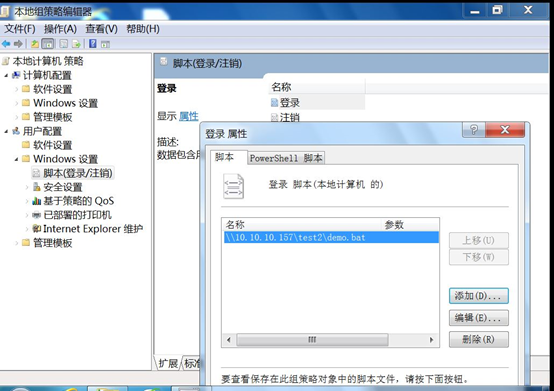Select the \\10.10.10.157\test2\demo.bat script entry
Screen dimensions: 554x391
(331, 237)
